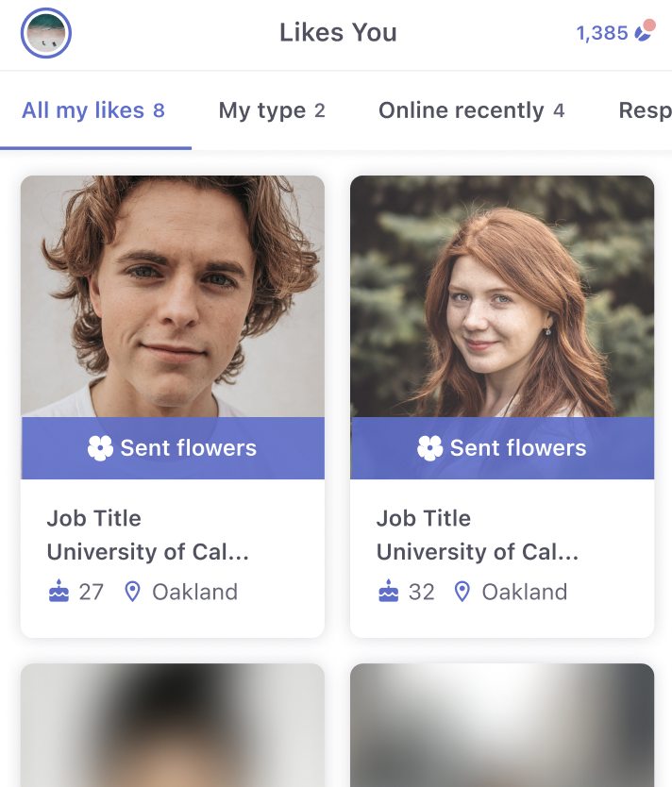Tap birthday cake icon beside age 32
Viewport: 672px width, 787px height.
click(x=388, y=592)
